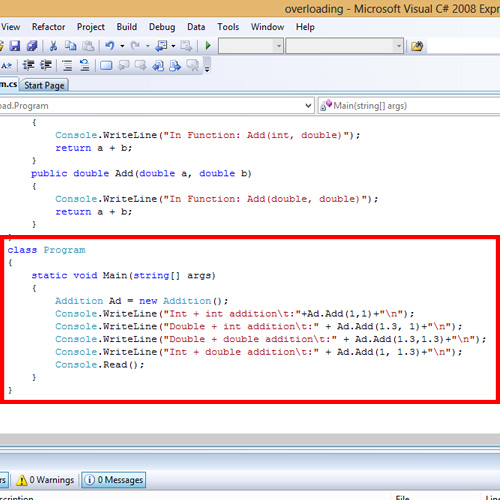Click the Save All icon
The image size is (500, 500).
32,46
